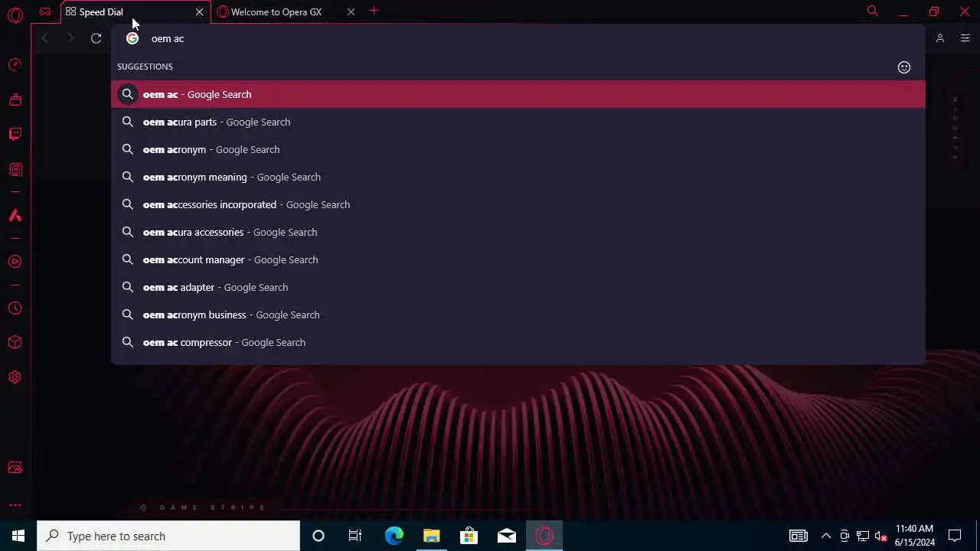The height and width of the screenshot is (551, 980).
Task: Open the clock showing 11:40 AM
Action: pyautogui.click(x=914, y=536)
